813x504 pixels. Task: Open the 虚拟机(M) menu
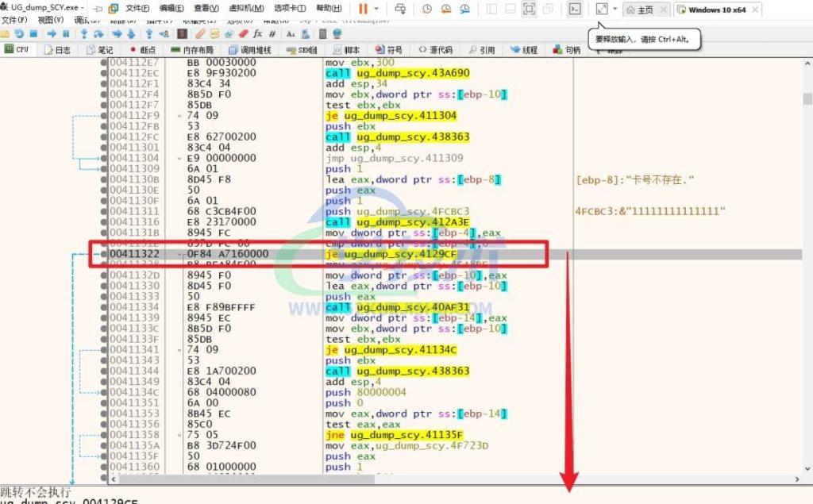click(246, 9)
